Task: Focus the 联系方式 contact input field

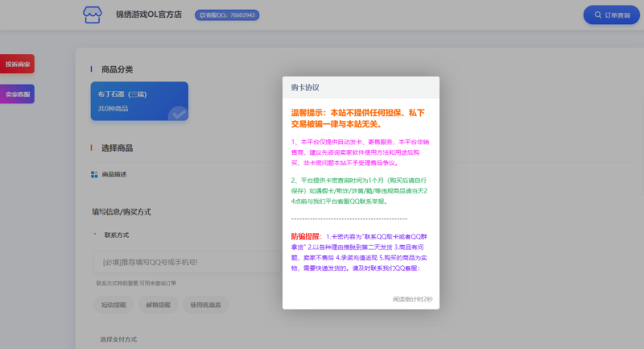Action: (x=188, y=262)
